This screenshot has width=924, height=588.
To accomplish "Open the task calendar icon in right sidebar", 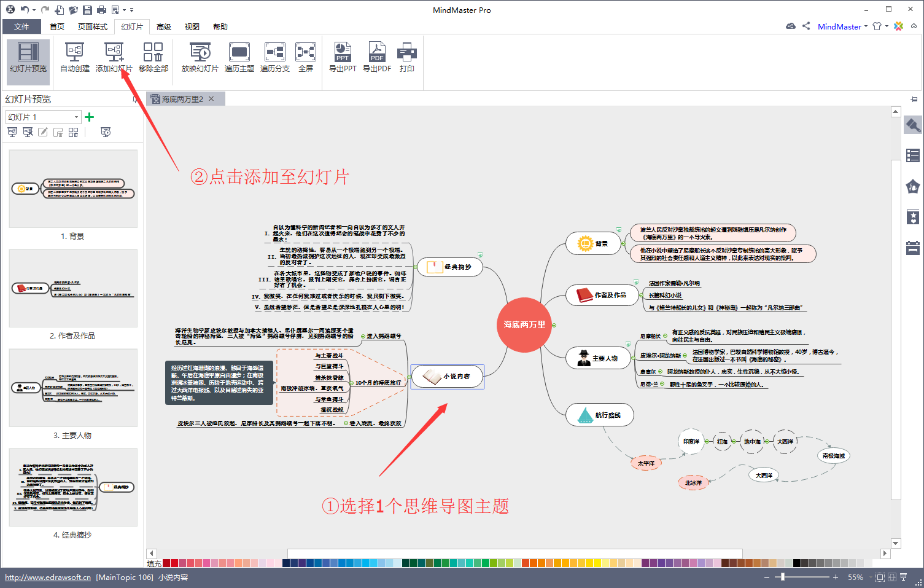I will click(x=913, y=248).
